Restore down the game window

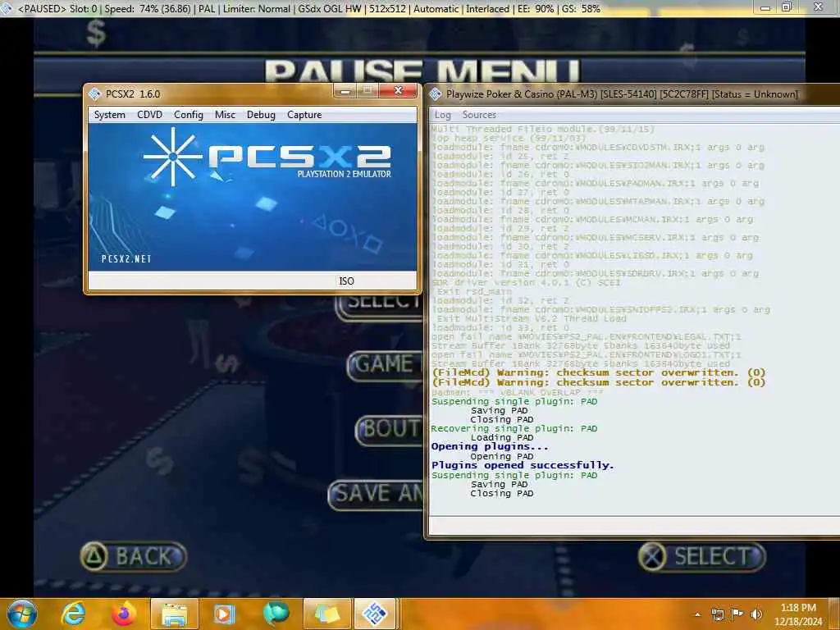click(787, 7)
